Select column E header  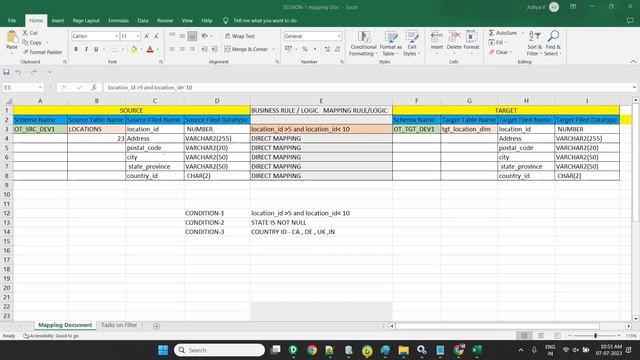pyautogui.click(x=321, y=101)
